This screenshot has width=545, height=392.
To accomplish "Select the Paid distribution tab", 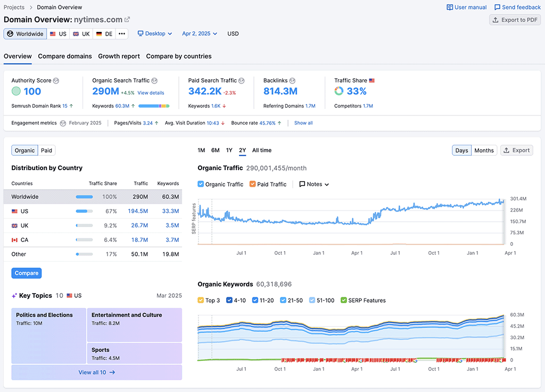I will click(47, 151).
